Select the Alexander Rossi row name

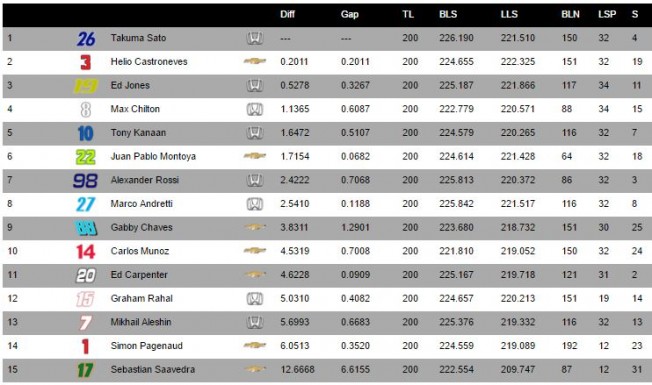click(145, 180)
